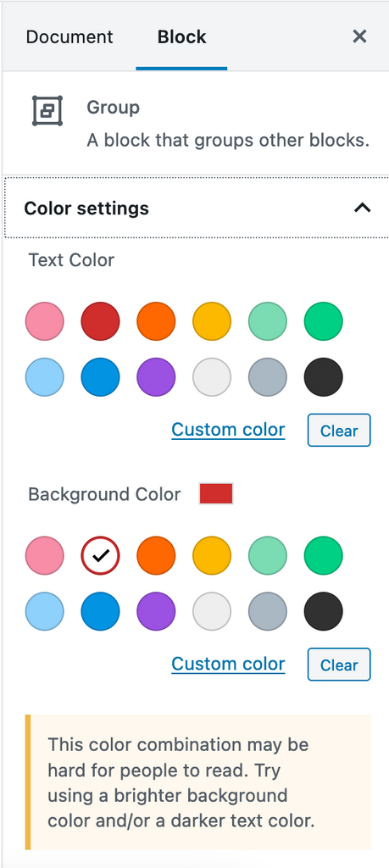Set purple as text color

(156, 377)
